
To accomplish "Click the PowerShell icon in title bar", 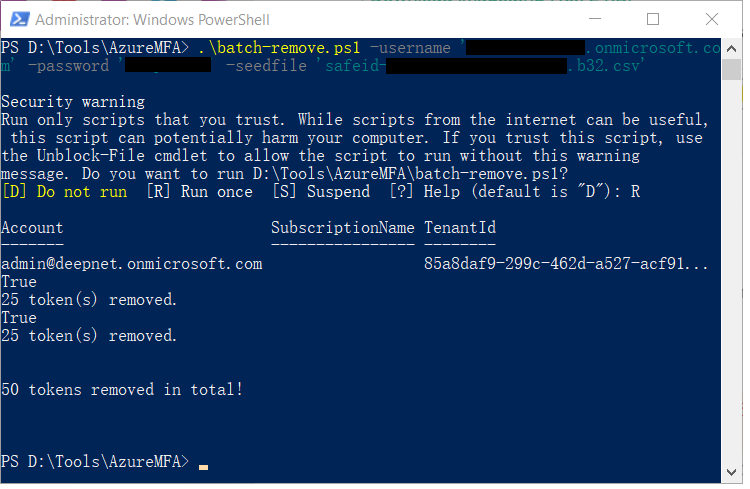I will pyautogui.click(x=16, y=19).
